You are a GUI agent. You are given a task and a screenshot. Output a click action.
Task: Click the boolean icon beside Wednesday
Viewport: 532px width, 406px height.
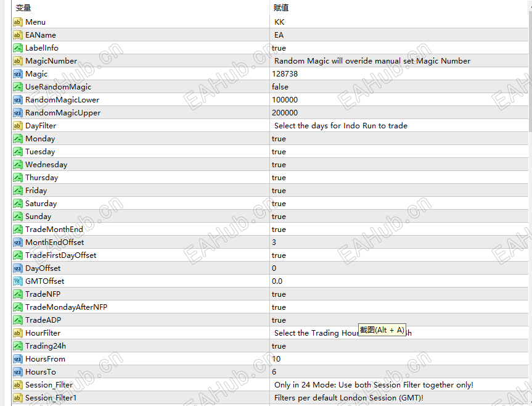point(18,165)
